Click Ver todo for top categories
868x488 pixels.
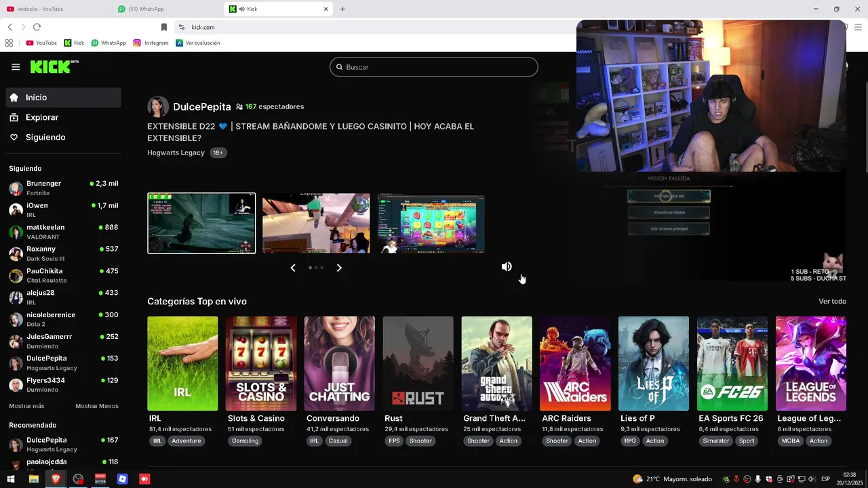tap(832, 302)
